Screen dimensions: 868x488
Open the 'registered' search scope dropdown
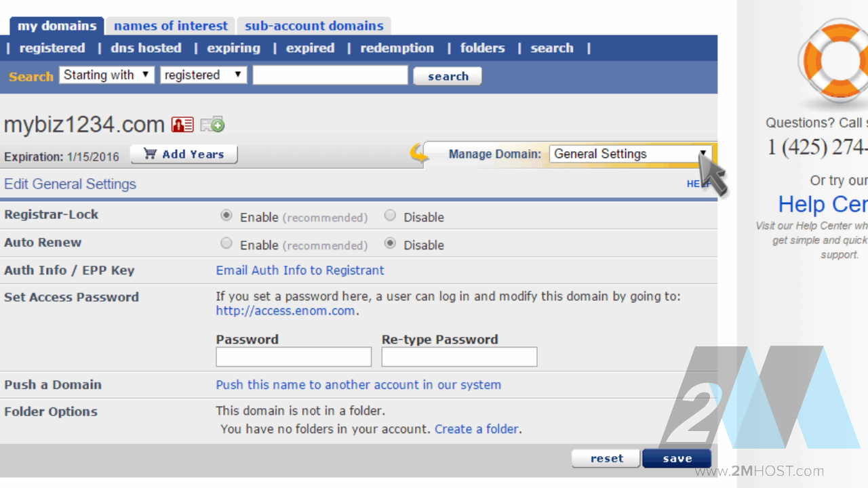click(x=203, y=75)
